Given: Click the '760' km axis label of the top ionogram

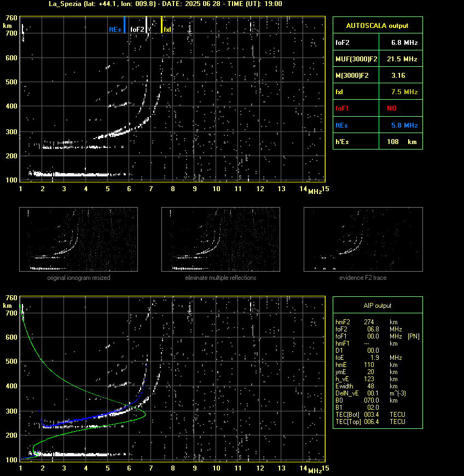Looking at the screenshot, I should click(11, 18).
